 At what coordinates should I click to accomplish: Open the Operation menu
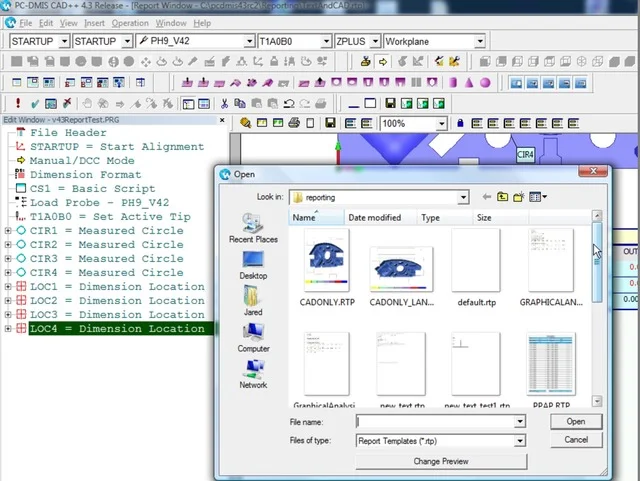(130, 22)
